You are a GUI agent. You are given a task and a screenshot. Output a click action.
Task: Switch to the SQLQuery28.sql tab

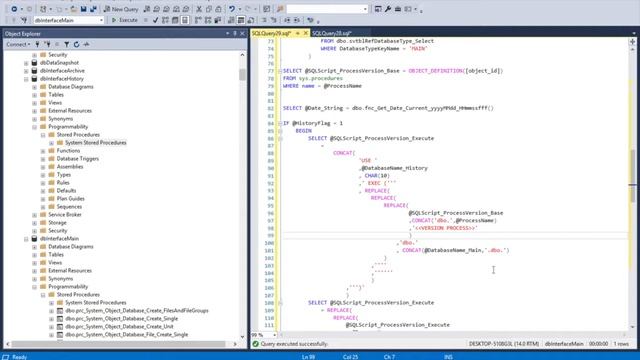coord(332,33)
